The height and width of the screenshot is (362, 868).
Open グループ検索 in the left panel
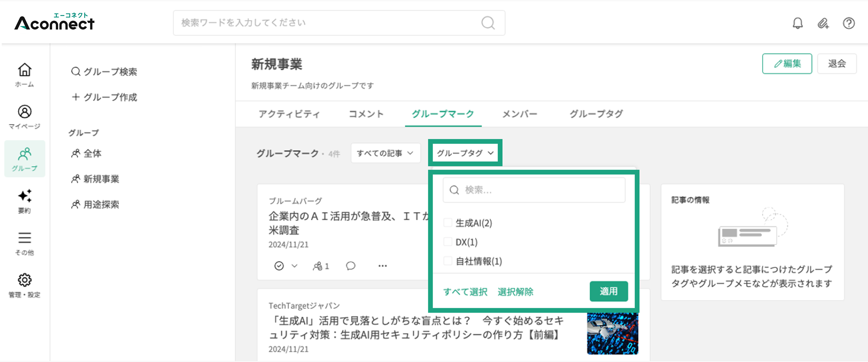coord(104,72)
